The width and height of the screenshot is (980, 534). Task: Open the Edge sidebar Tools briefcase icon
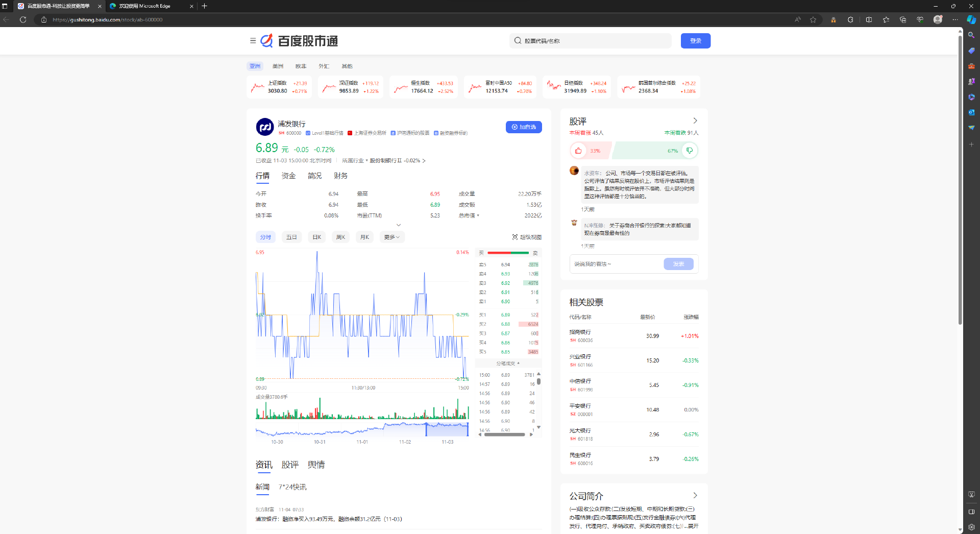pos(971,66)
